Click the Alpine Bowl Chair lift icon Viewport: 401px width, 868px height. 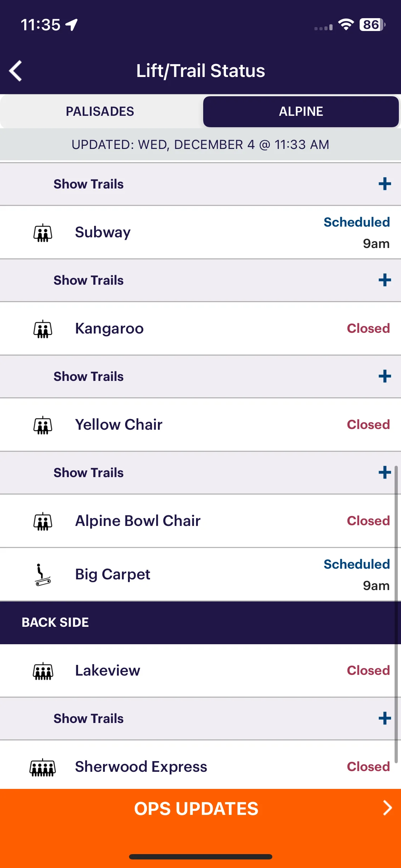[43, 521]
